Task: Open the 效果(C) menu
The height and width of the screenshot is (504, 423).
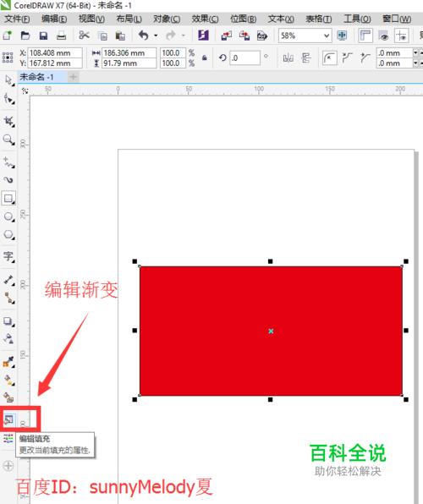Action: (x=205, y=19)
